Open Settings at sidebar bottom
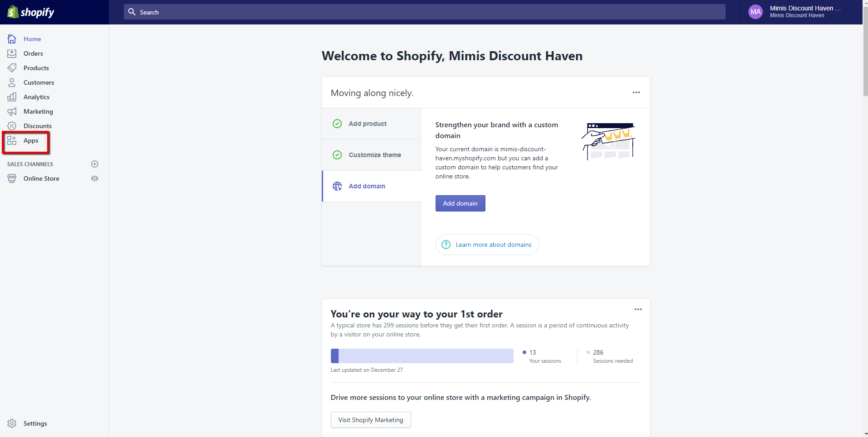 35,423
